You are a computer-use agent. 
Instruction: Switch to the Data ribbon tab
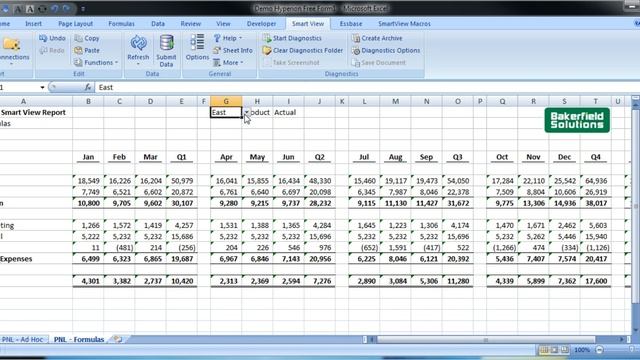158,24
